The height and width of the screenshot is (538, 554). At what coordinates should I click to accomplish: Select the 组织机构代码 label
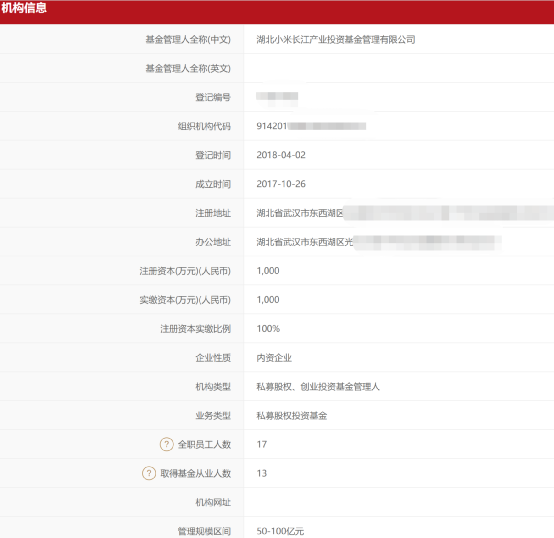coord(204,126)
